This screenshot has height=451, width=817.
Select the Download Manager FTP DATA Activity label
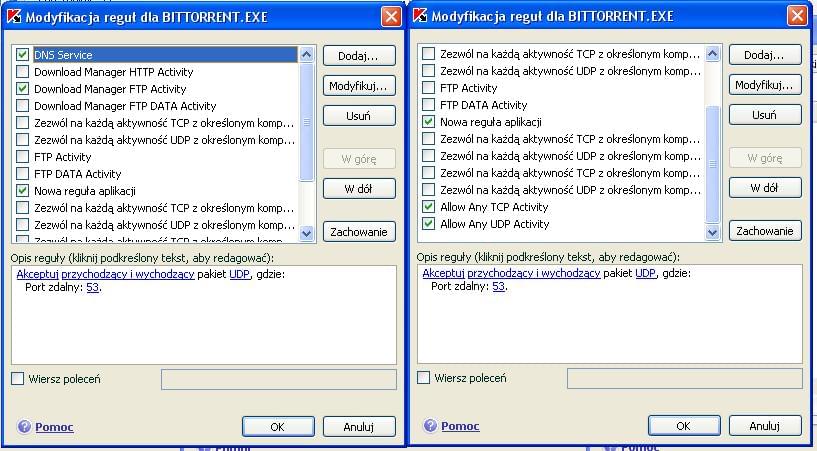tap(125, 106)
